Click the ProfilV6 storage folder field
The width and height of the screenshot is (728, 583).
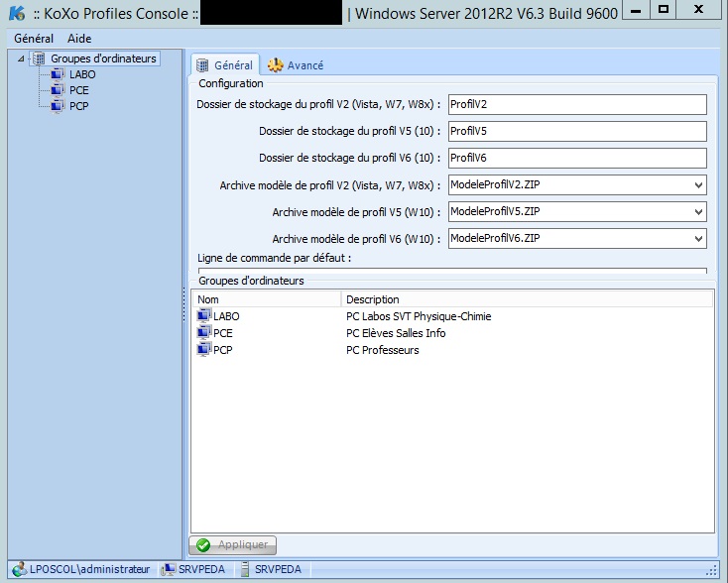pyautogui.click(x=577, y=159)
